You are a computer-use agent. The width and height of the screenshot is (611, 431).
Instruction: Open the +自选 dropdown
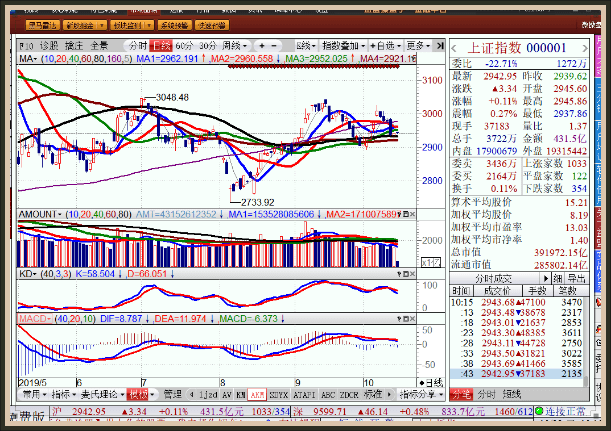tap(385, 46)
